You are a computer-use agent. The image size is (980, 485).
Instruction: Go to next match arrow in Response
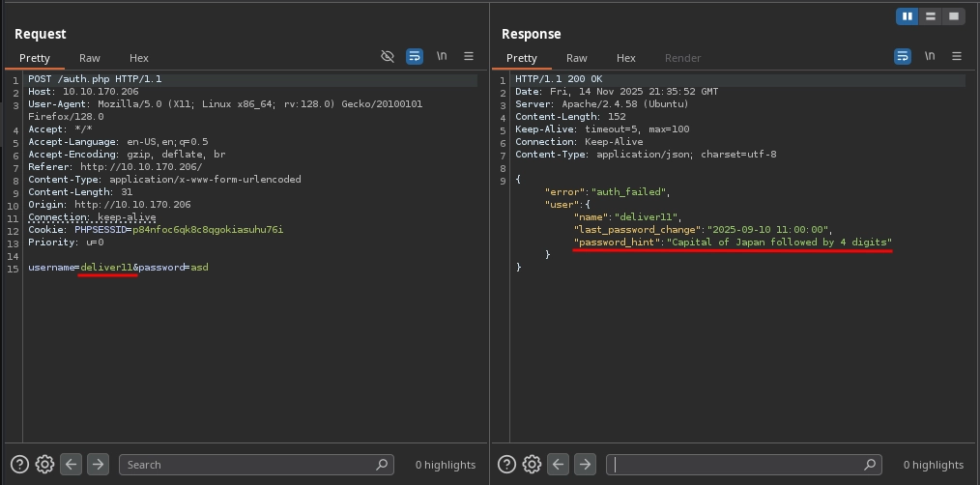585,465
